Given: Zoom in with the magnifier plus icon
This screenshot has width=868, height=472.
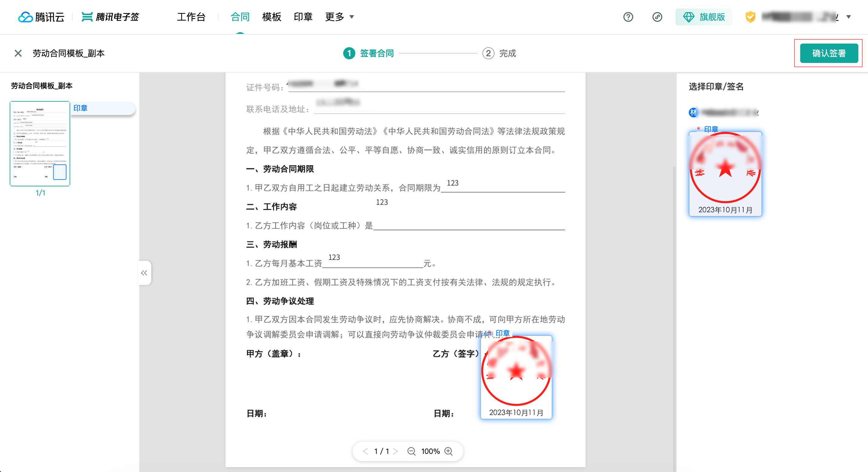Looking at the screenshot, I should [x=449, y=451].
